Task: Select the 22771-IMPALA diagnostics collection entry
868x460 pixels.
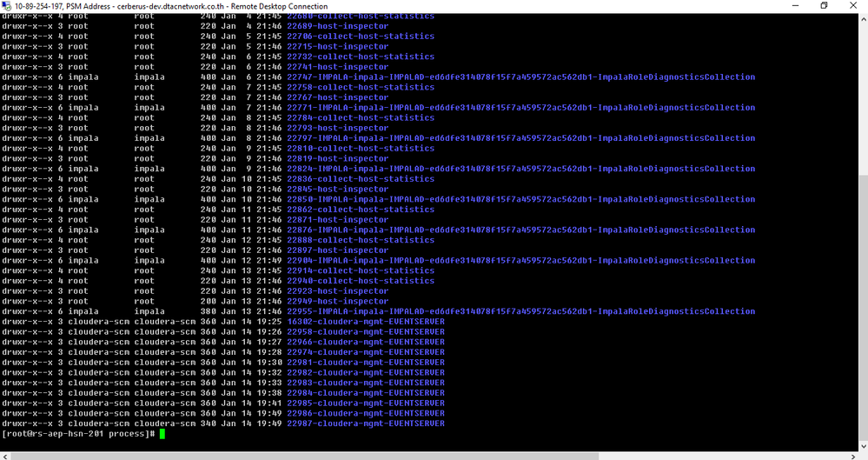Action: point(521,108)
